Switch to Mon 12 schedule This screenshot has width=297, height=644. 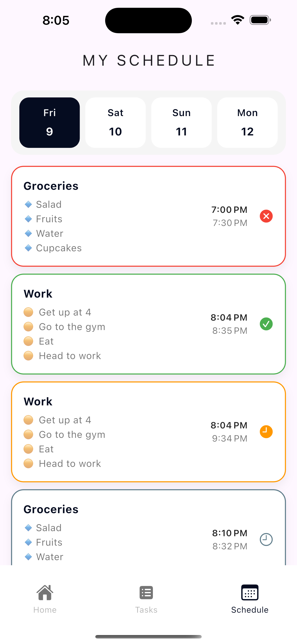(x=247, y=123)
